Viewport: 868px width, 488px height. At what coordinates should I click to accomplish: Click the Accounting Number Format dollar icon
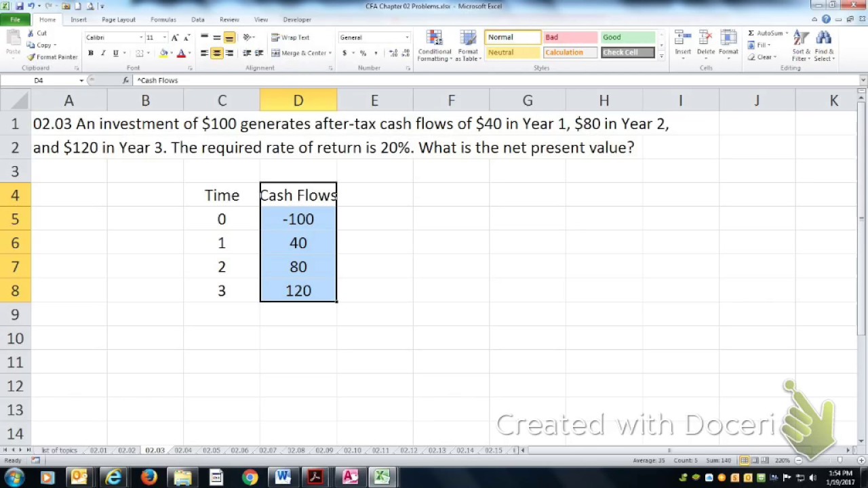344,53
